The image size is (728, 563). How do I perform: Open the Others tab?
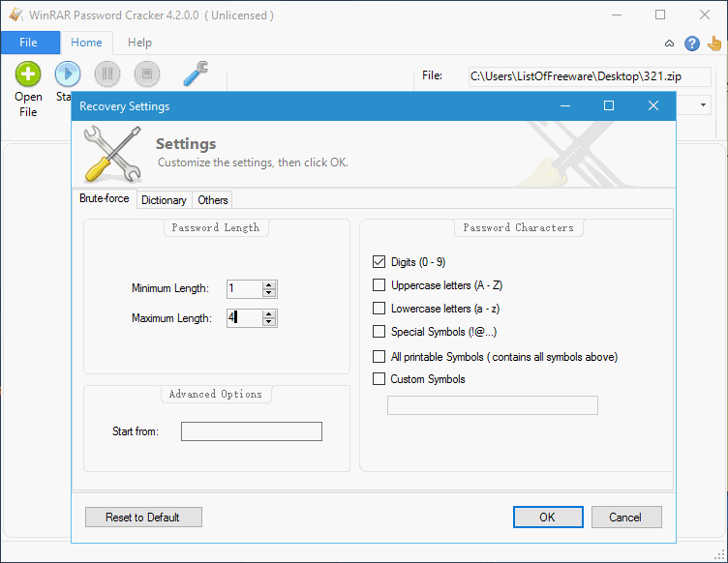213,200
